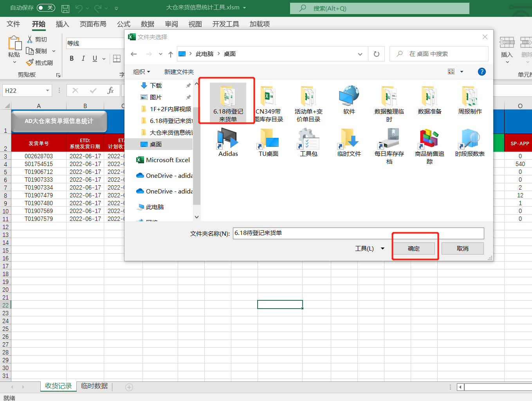Screen dimensions: 532x401
Task: Click the borders icon in the font group
Action: coord(117,58)
